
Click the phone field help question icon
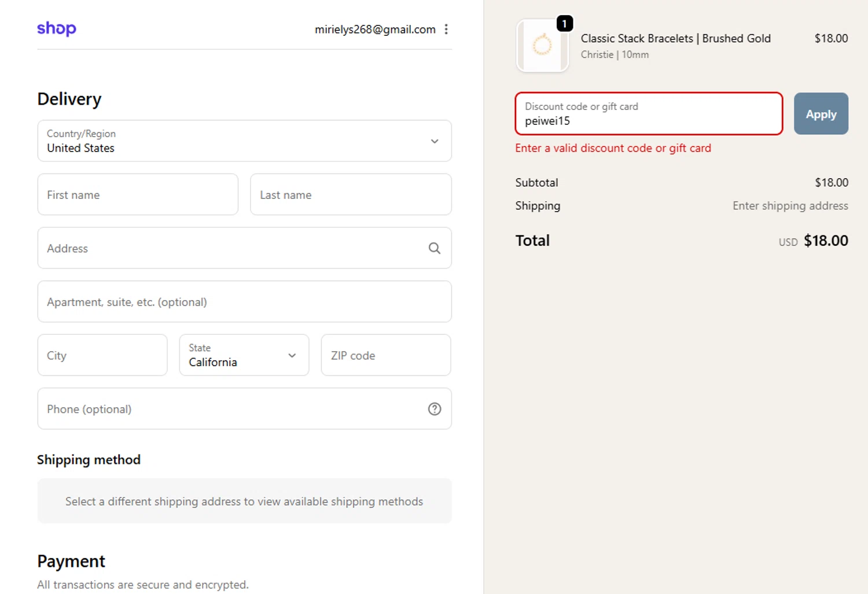tap(435, 409)
